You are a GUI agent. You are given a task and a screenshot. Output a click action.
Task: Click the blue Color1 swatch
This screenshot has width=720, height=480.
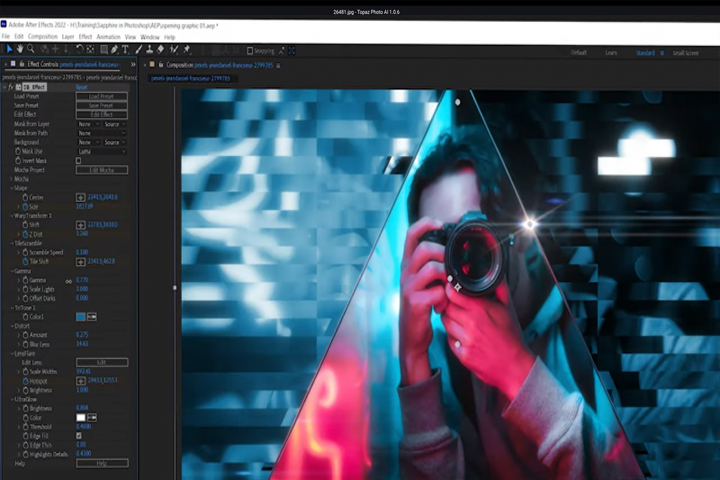point(80,317)
